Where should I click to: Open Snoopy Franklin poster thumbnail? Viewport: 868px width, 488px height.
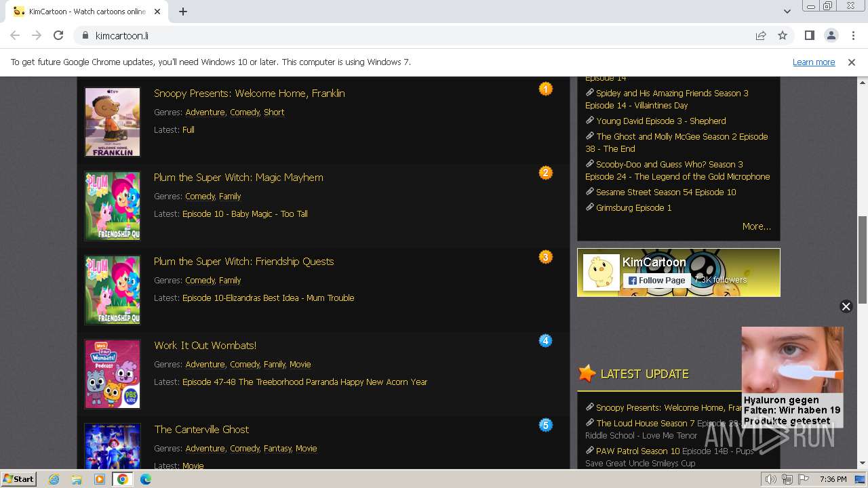pos(113,122)
